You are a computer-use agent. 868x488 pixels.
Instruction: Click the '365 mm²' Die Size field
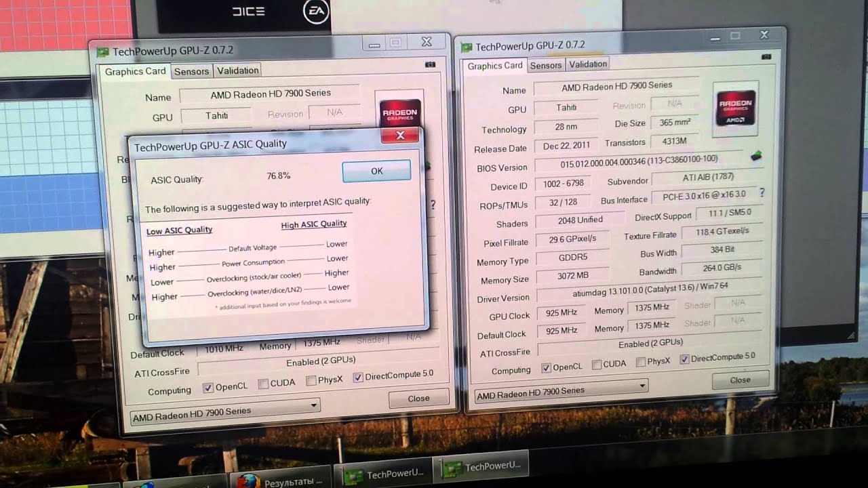point(675,122)
